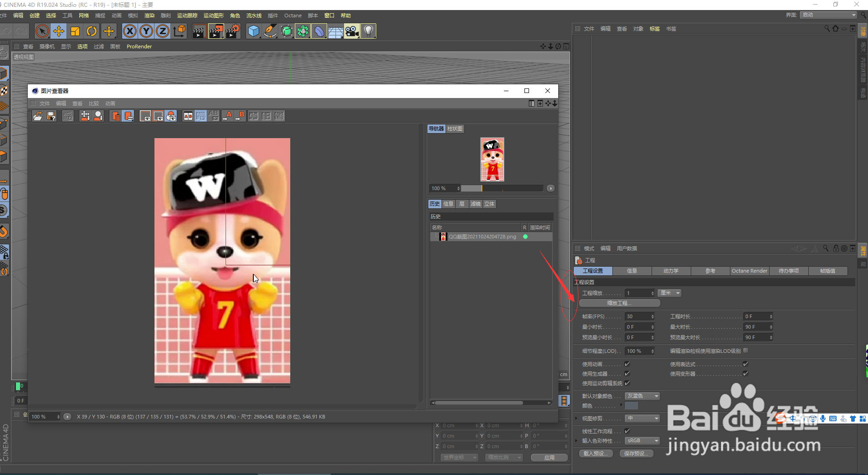
Task: Render to Picture Viewer clapperboard icon
Action: click(x=216, y=31)
